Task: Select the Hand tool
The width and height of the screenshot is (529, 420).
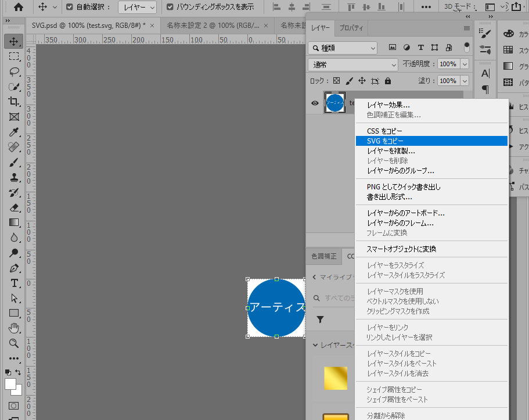Action: [x=13, y=328]
